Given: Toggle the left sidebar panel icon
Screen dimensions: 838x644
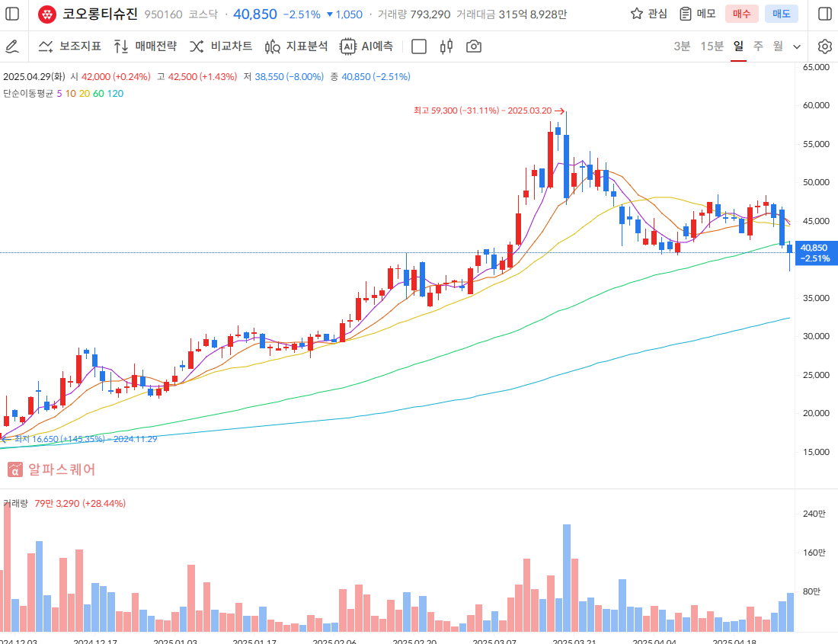Looking at the screenshot, I should (x=11, y=14).
